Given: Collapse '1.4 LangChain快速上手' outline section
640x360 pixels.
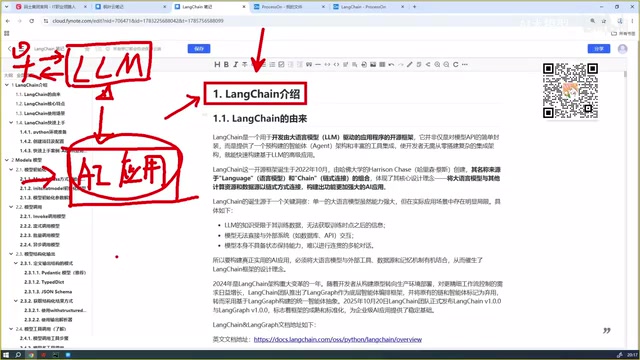Looking at the screenshot, I should pyautogui.click(x=11, y=122).
